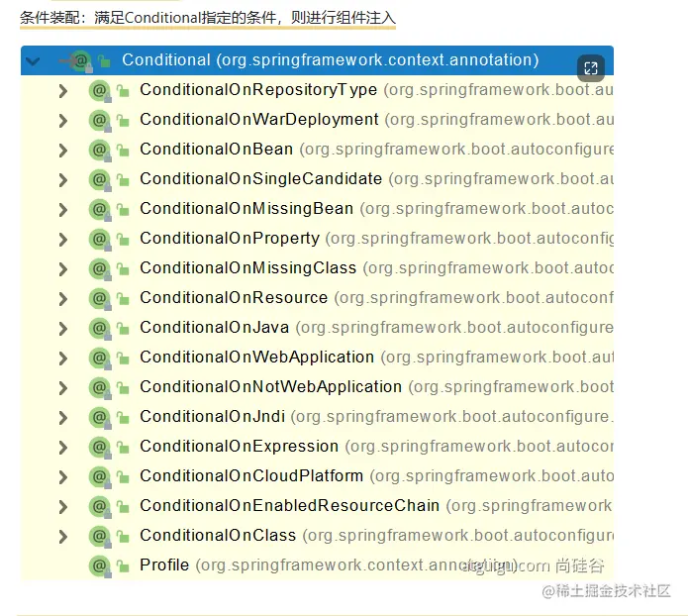Expand the ConditionalOnMissingBean node

tap(63, 210)
